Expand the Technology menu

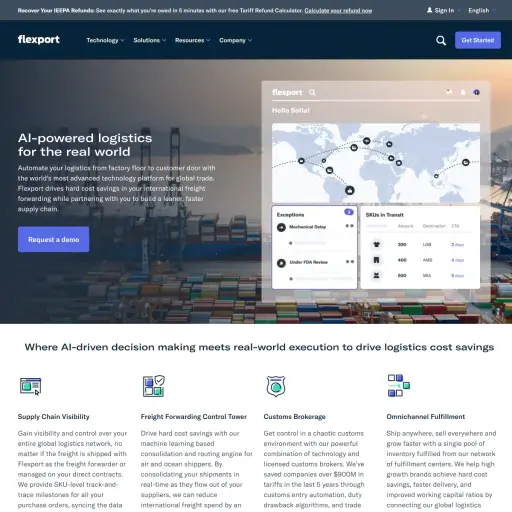pos(105,40)
